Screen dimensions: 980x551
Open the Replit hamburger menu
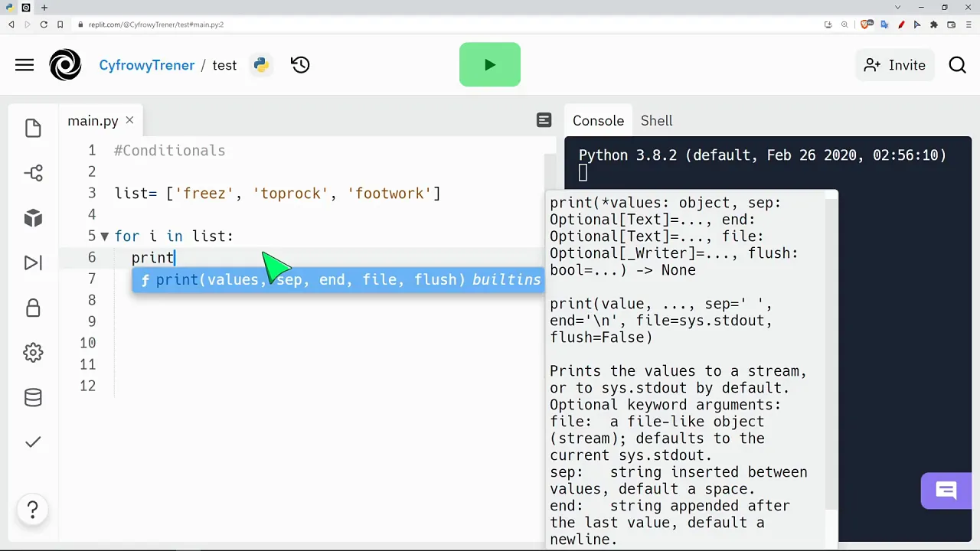(x=24, y=65)
